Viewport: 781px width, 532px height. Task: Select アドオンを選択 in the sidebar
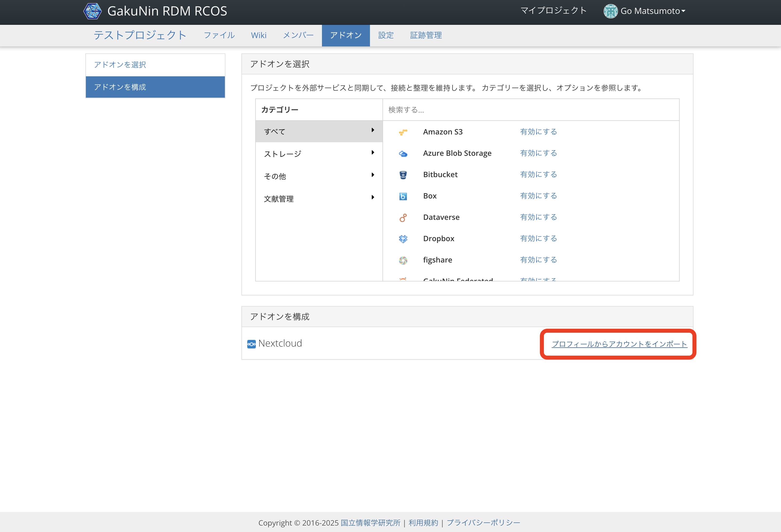tap(155, 65)
